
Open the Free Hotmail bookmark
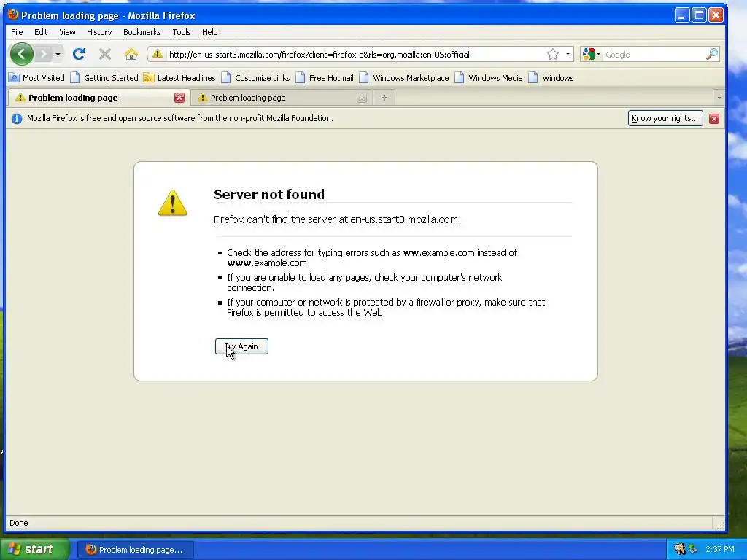pos(325,77)
